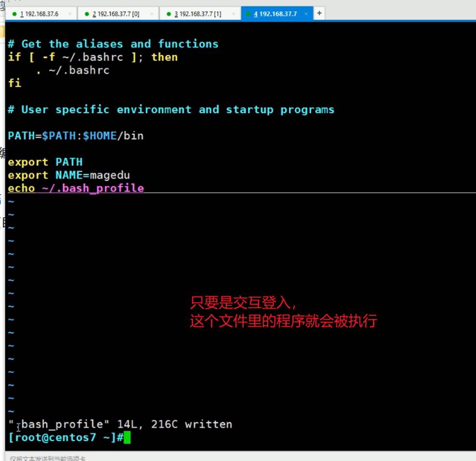Open a new session tab with plus button
The image size is (476, 461).
[x=319, y=13]
